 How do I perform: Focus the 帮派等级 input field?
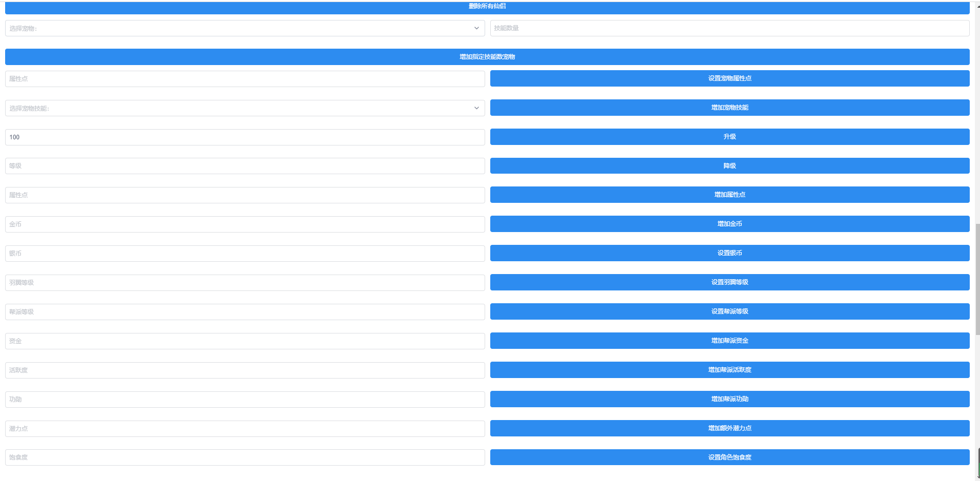pyautogui.click(x=245, y=312)
